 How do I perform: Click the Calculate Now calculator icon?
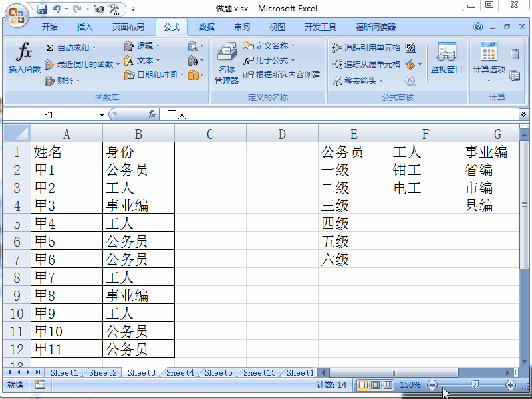coord(514,54)
